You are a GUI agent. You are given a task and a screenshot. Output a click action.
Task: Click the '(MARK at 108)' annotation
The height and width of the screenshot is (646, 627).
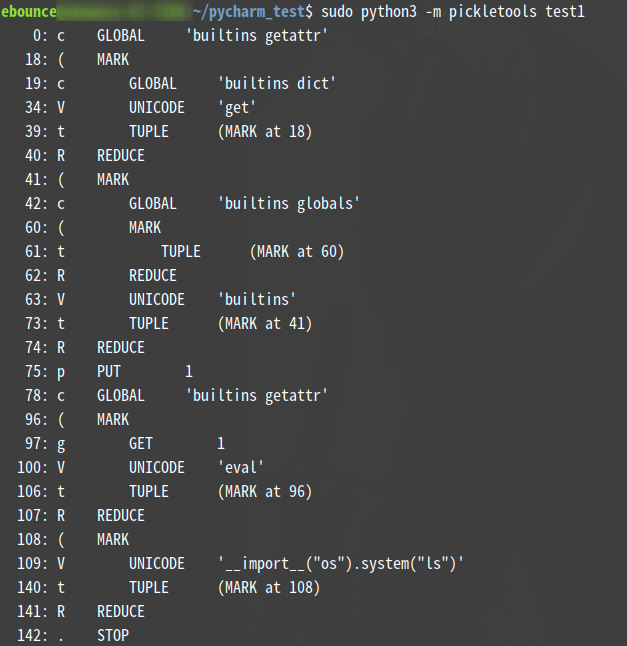coord(269,587)
